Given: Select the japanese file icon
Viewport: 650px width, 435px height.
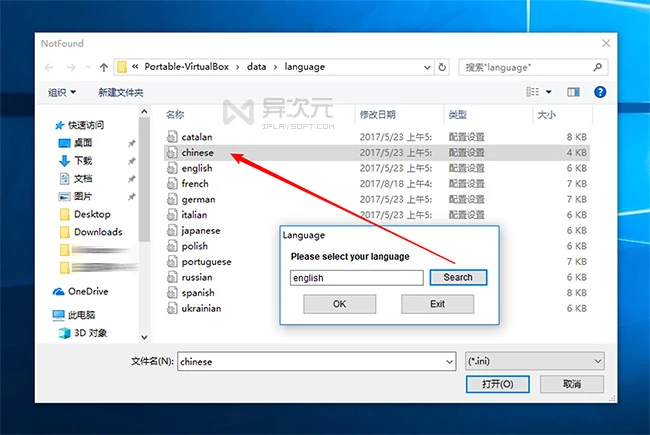Looking at the screenshot, I should click(172, 230).
